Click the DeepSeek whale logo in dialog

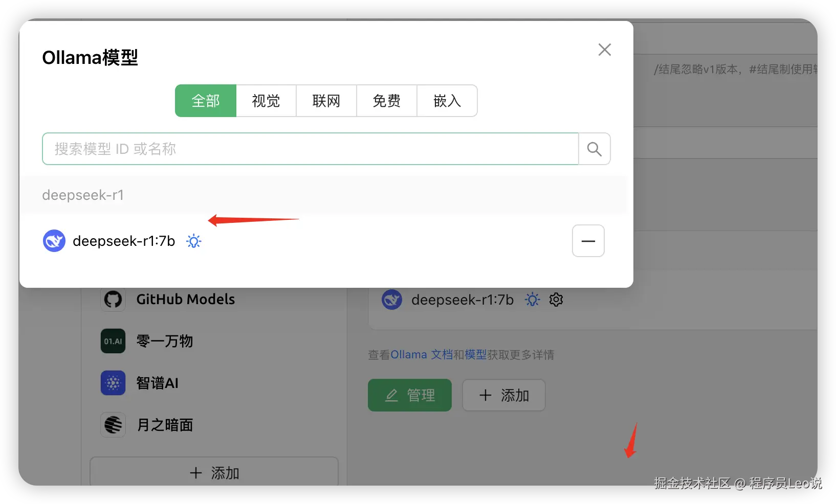click(x=54, y=241)
